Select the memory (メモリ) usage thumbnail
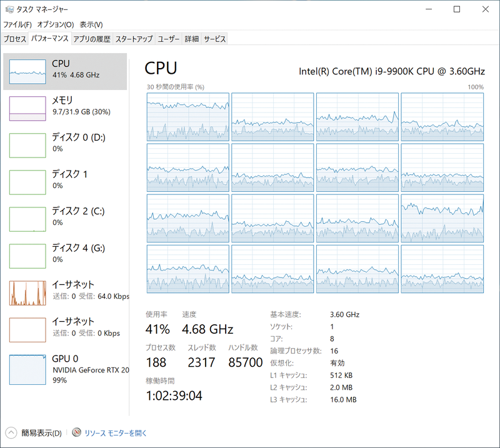 [27, 108]
